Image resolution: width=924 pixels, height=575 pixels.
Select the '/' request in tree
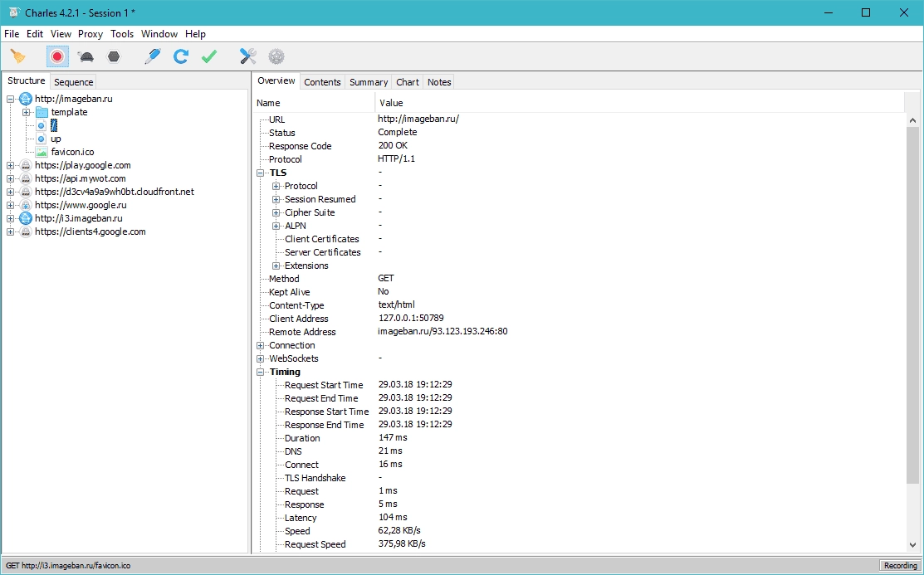(54, 125)
